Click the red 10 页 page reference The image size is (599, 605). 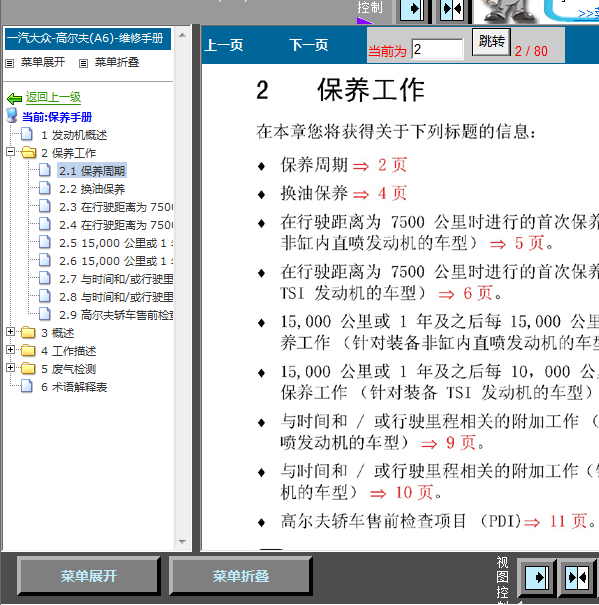(414, 492)
